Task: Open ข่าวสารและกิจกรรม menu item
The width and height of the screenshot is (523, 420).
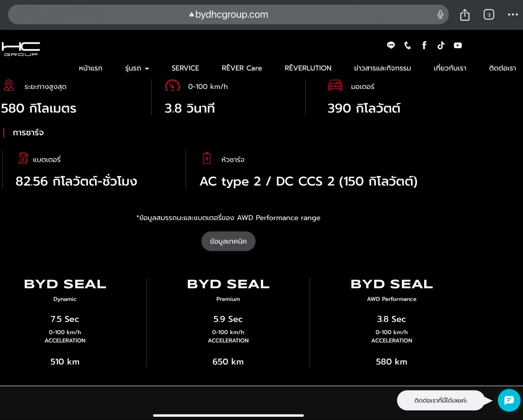Action: click(x=382, y=68)
